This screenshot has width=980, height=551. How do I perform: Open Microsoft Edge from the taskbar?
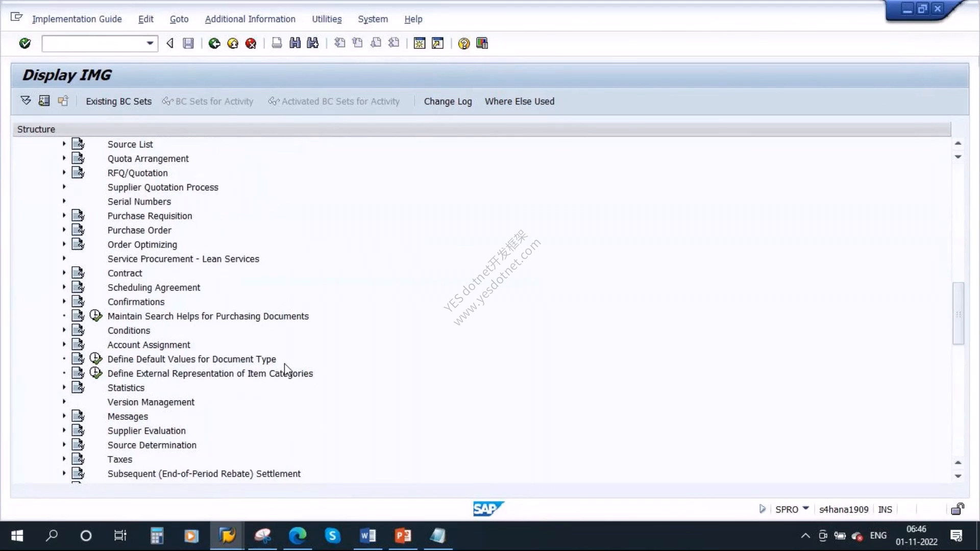click(x=298, y=536)
